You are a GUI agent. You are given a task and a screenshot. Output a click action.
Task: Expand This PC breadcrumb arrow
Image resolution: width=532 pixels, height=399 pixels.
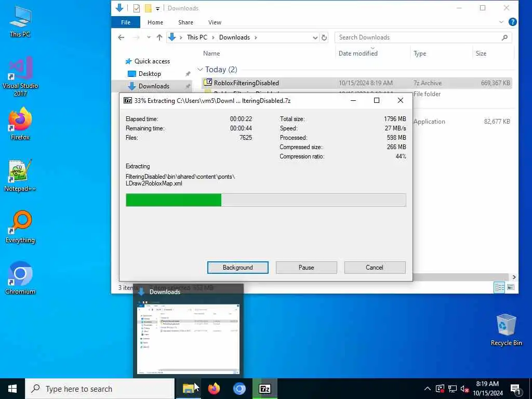pos(213,37)
